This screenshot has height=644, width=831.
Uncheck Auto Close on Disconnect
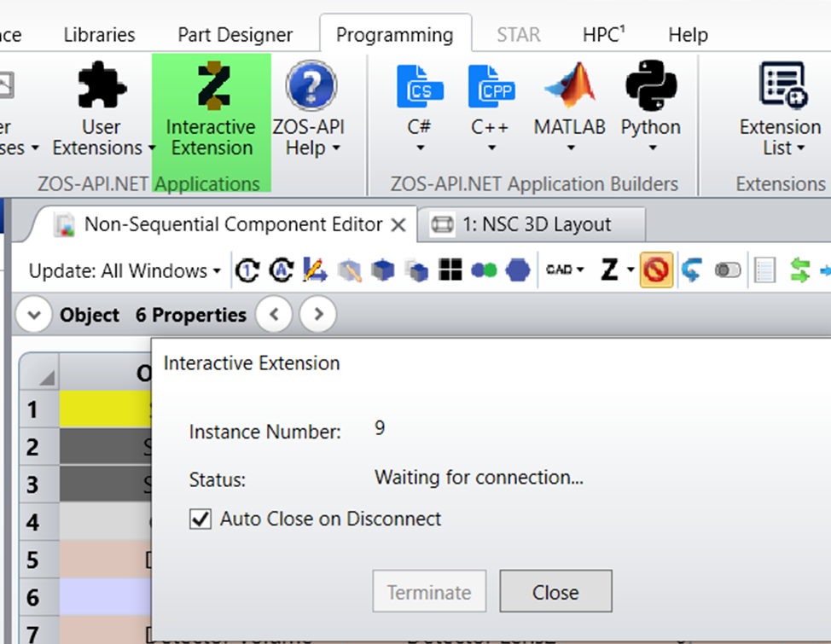pyautogui.click(x=200, y=519)
